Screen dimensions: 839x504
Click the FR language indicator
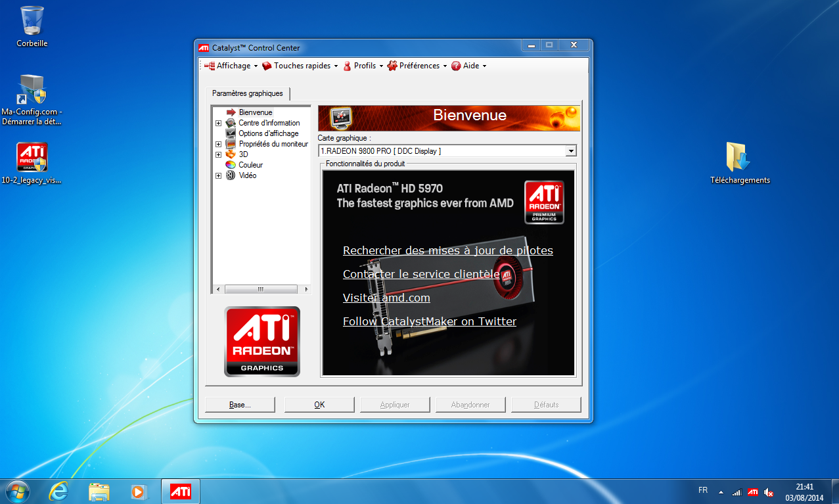pyautogui.click(x=703, y=490)
